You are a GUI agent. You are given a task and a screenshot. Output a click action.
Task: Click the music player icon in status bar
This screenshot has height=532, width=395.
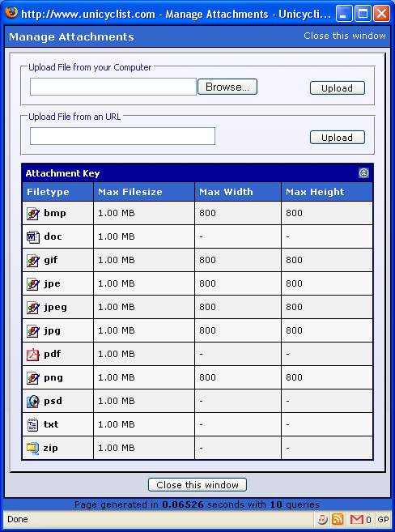coord(322,519)
